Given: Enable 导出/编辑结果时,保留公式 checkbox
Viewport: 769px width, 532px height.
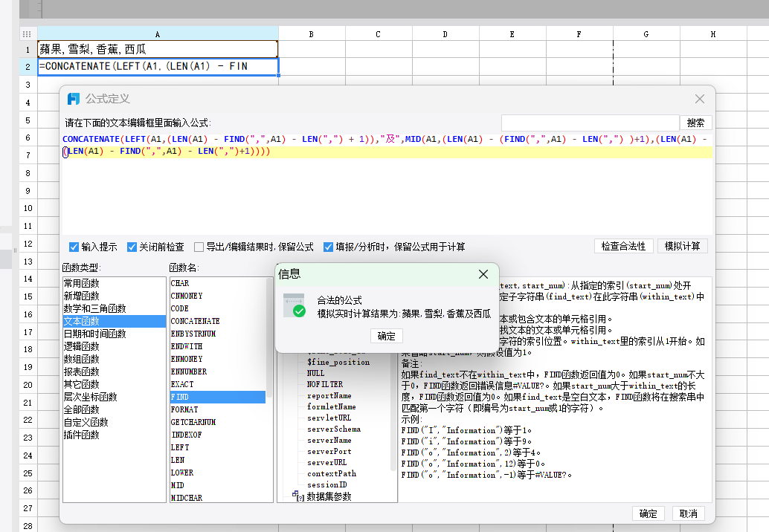Looking at the screenshot, I should [x=199, y=247].
